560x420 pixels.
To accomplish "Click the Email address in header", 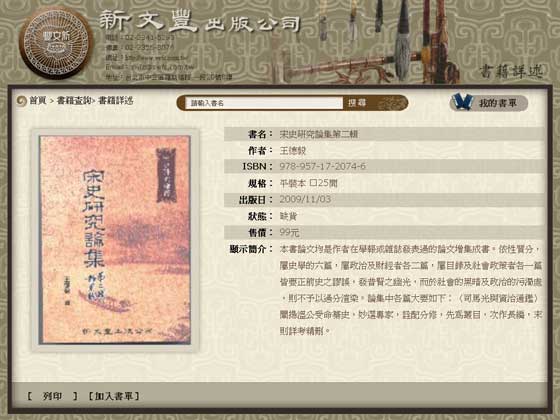I will tap(150, 67).
